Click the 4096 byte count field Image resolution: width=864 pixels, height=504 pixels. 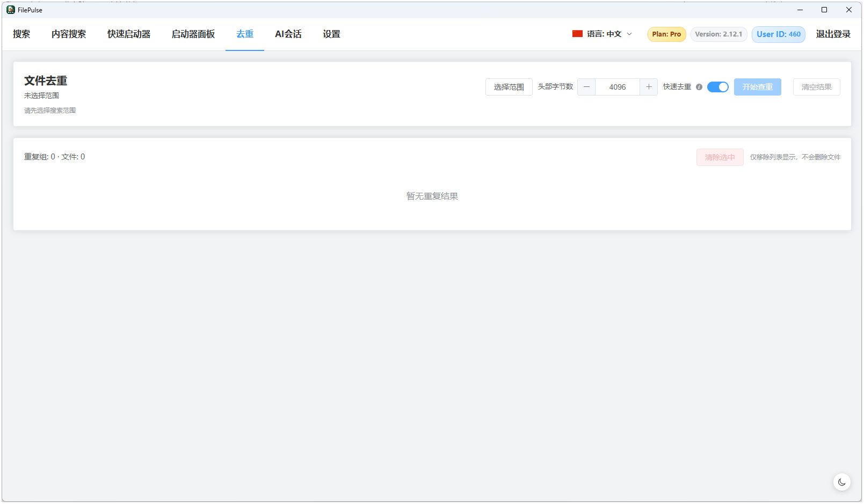(x=618, y=87)
